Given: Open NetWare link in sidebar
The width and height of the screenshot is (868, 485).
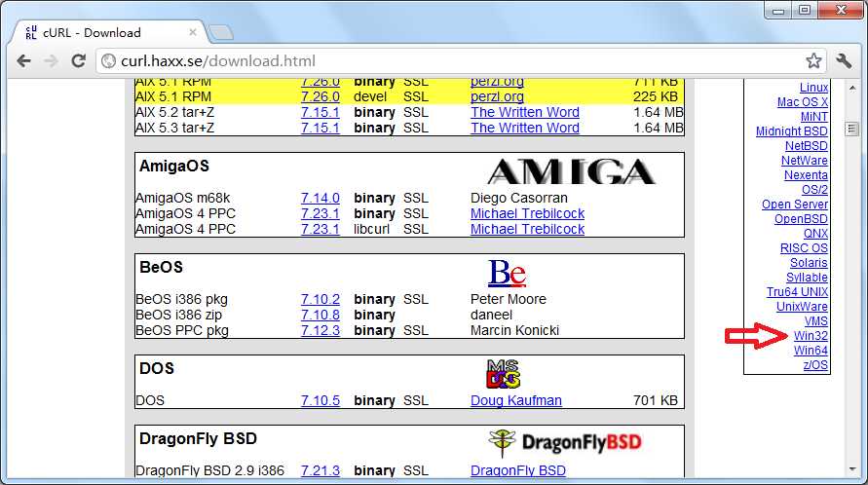Looking at the screenshot, I should [x=805, y=160].
